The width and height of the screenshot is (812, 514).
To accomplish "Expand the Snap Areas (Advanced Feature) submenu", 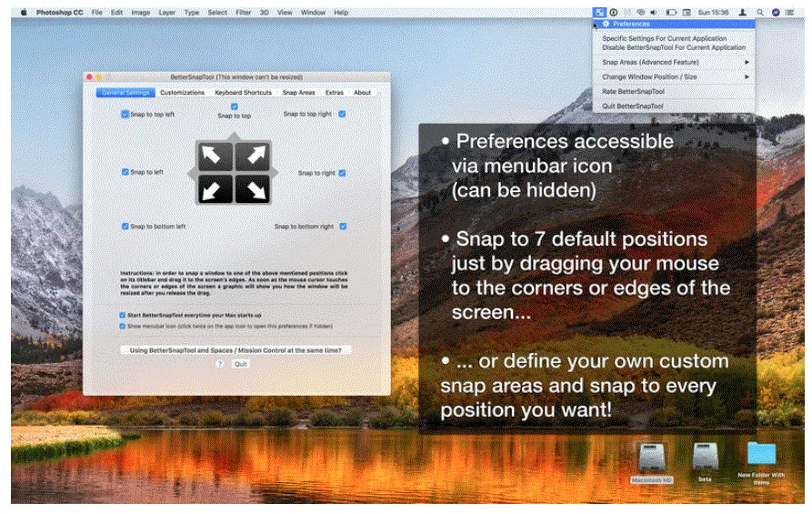I will point(674,62).
